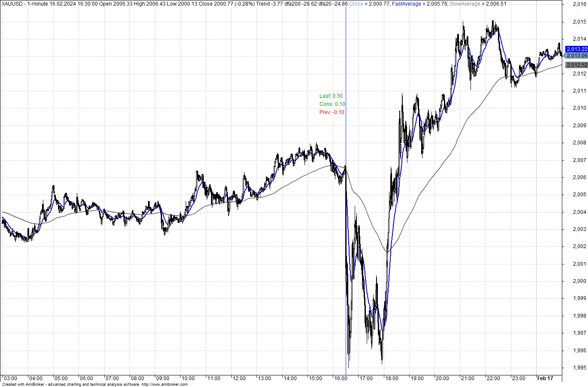Click the 23:00 time axis label
The height and width of the screenshot is (387, 588).
click(x=519, y=378)
